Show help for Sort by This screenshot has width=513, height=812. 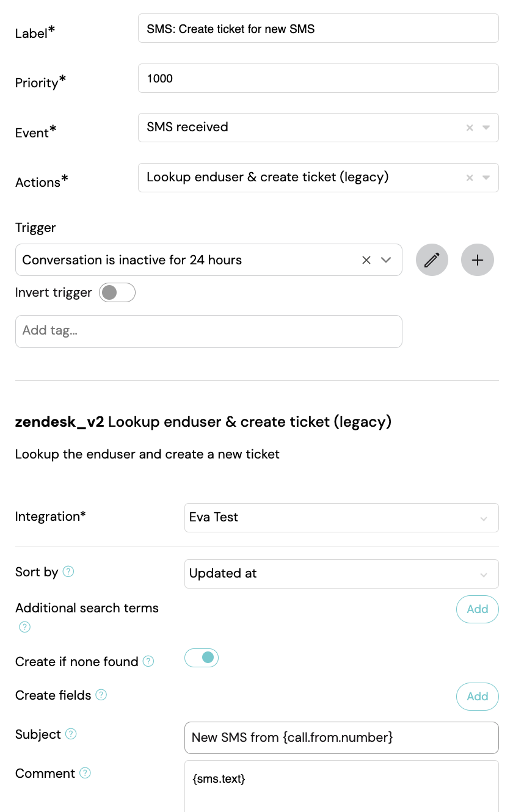coord(68,572)
